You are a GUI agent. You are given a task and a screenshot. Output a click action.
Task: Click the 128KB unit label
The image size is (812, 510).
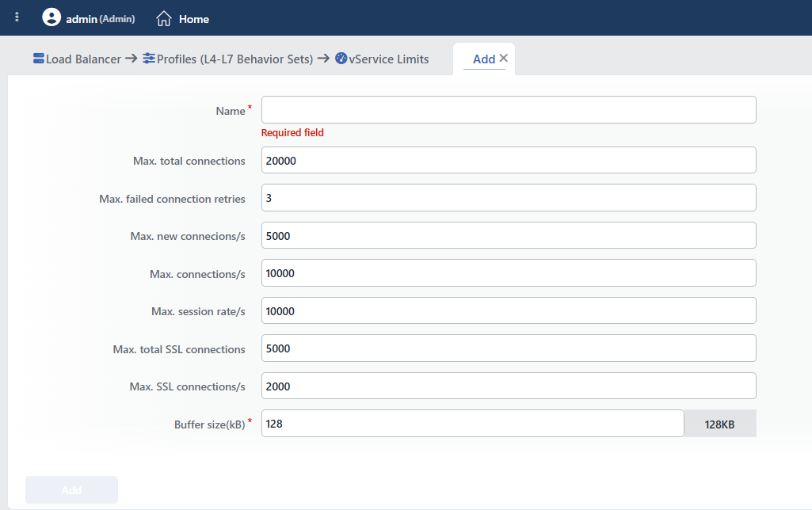[x=720, y=424]
